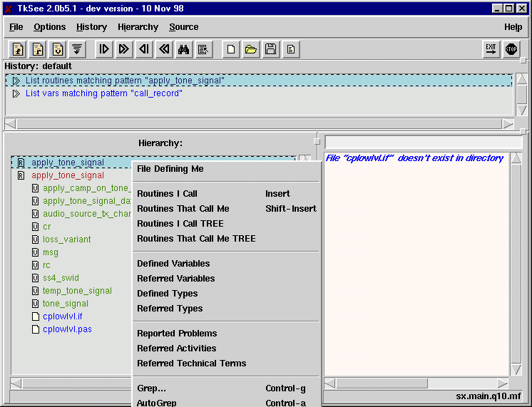The width and height of the screenshot is (532, 407).
Task: Open the File menu
Action: tap(16, 27)
